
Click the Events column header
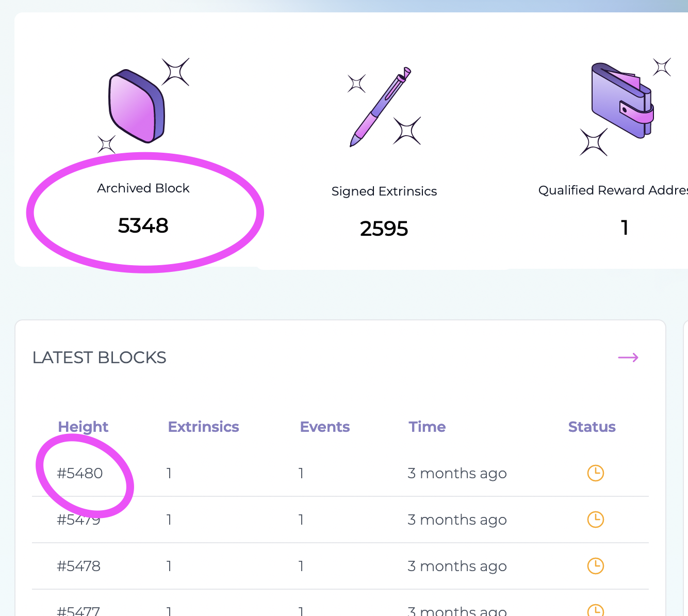tap(324, 427)
